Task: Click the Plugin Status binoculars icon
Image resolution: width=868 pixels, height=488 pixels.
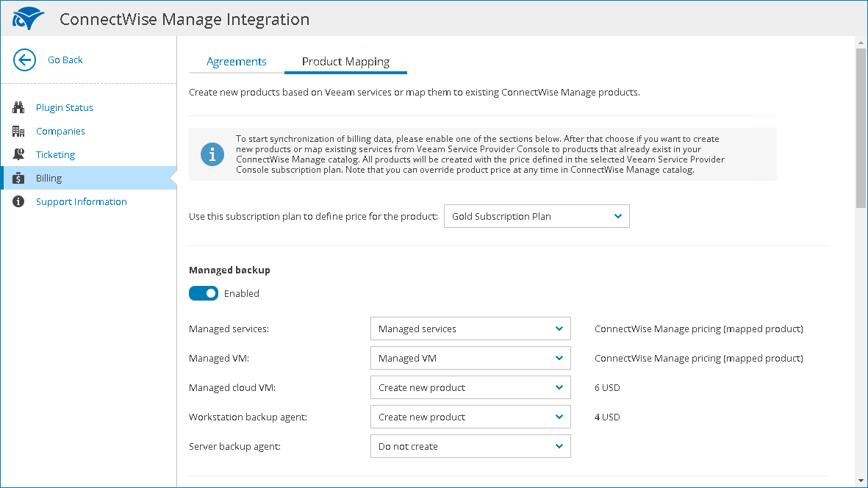Action: (19, 108)
